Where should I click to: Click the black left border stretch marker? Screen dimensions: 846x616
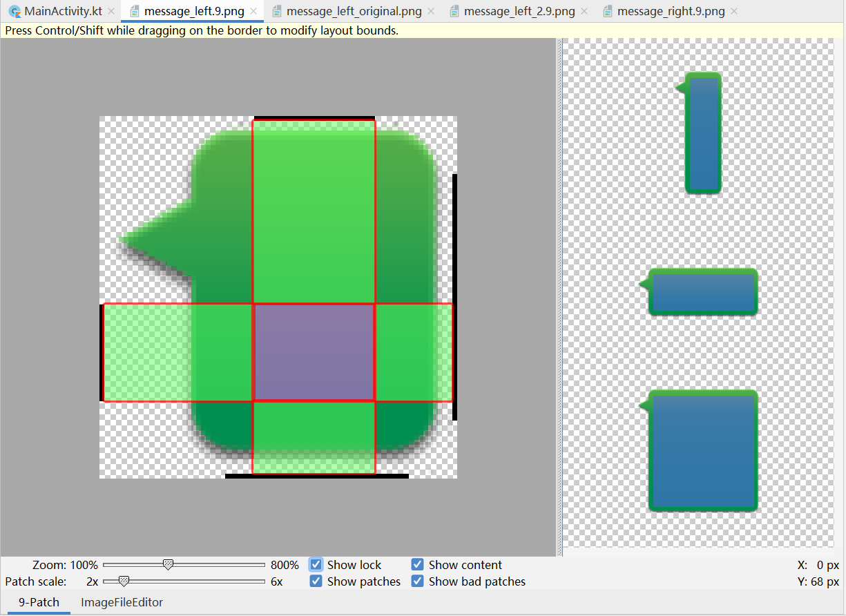102,352
